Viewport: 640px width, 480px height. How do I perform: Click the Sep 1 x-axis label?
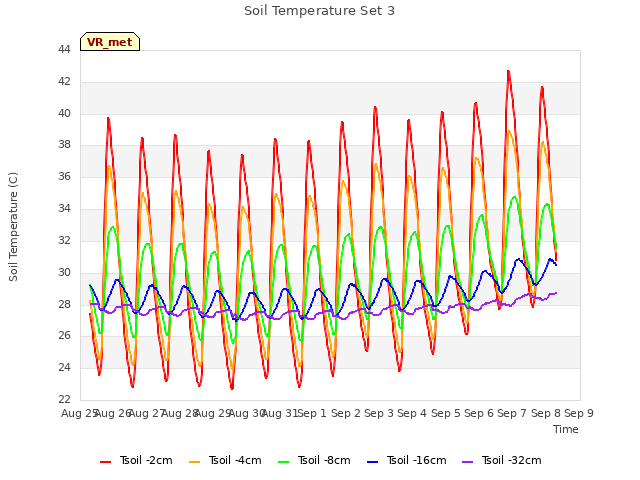click(313, 413)
